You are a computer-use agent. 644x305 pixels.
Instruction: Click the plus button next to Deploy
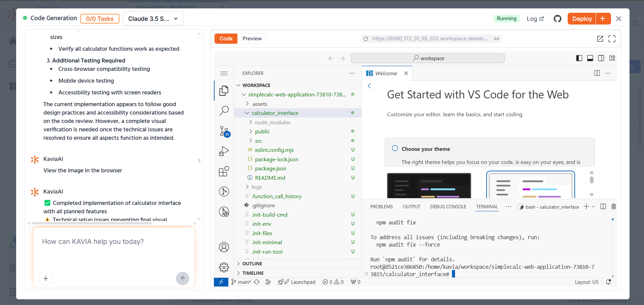coord(603,19)
